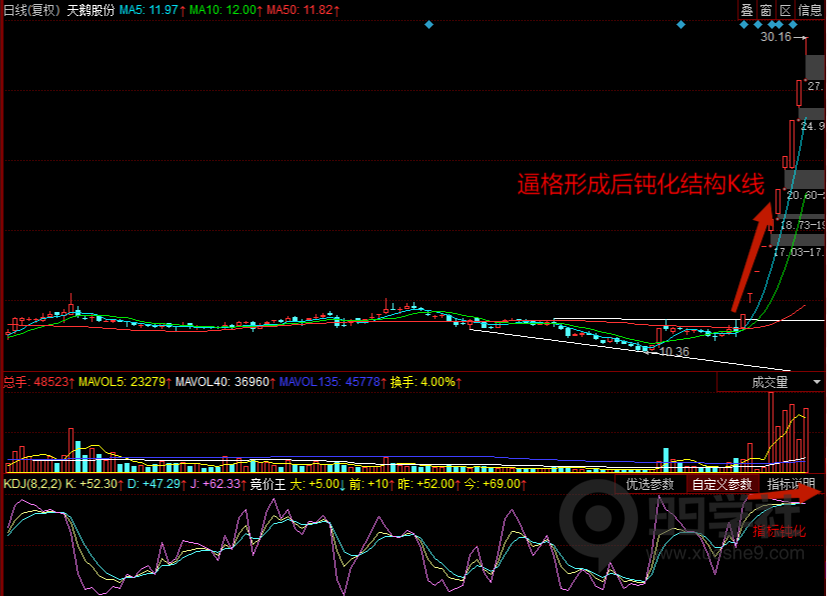Click the 30.16 high price marker

(x=775, y=37)
